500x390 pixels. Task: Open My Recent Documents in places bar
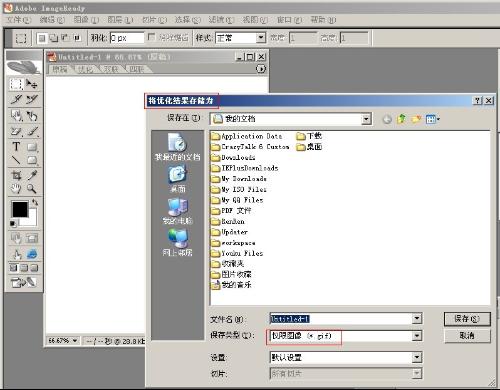point(177,147)
